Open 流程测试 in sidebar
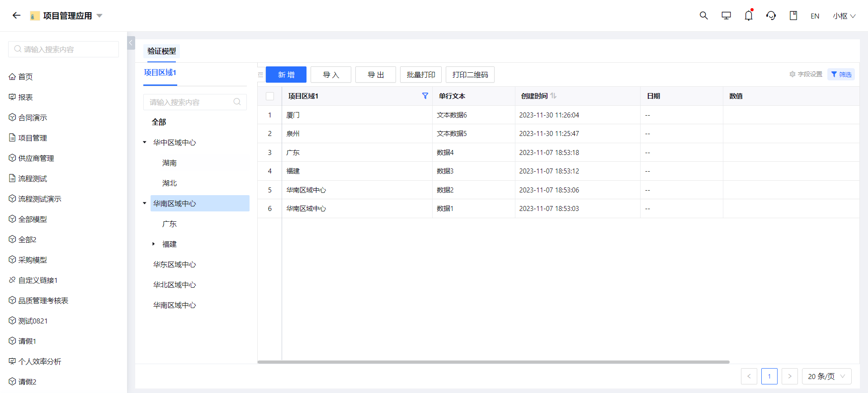Image resolution: width=868 pixels, height=393 pixels. (x=33, y=178)
